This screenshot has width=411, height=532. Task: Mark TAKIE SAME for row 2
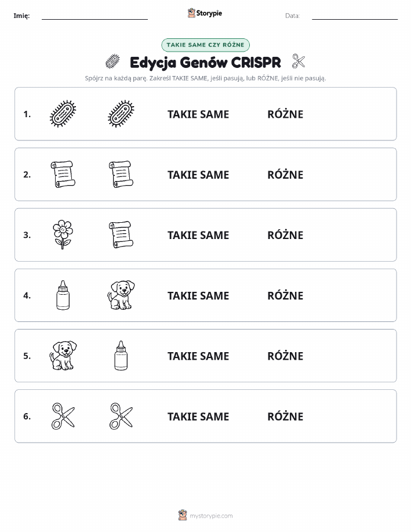pos(198,175)
